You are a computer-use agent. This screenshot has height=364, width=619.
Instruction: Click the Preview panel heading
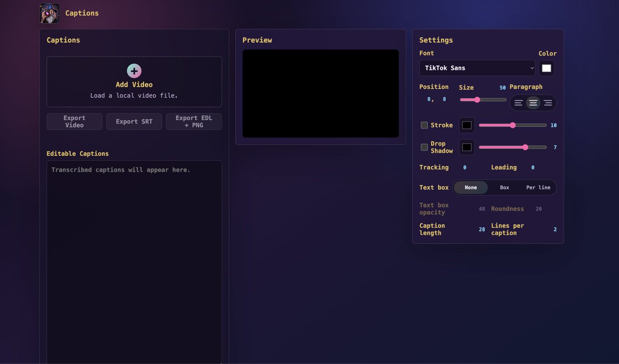257,40
